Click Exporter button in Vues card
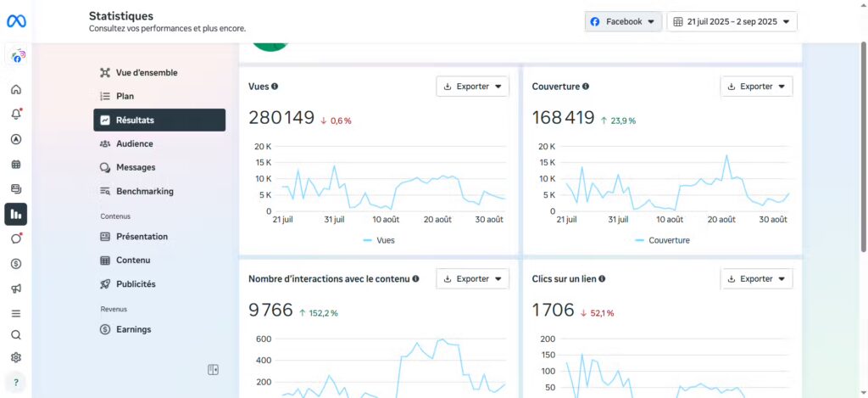 [x=472, y=87]
